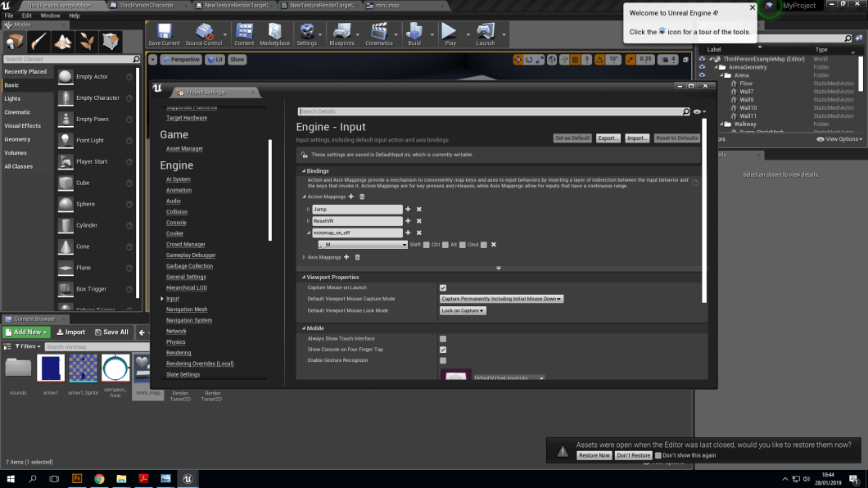Open Default Viewport Mouse Capture Mode dropdown
Viewport: 868px width, 488px height.
pos(501,299)
